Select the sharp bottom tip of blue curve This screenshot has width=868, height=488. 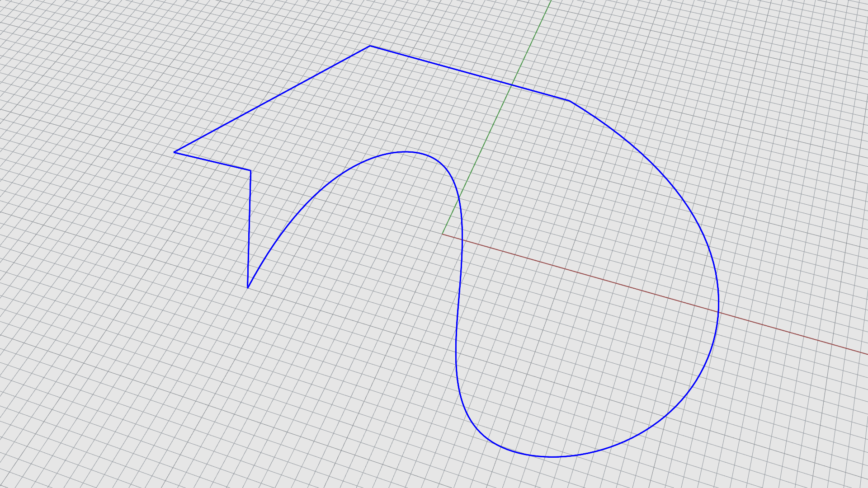[248, 287]
